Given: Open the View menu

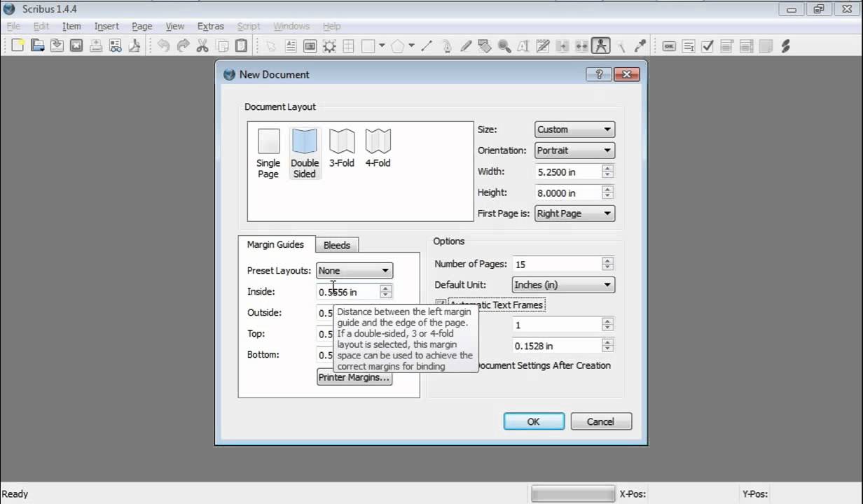Looking at the screenshot, I should (174, 26).
